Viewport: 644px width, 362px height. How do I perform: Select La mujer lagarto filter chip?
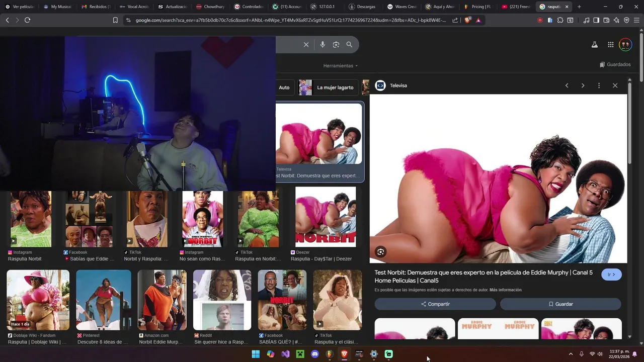click(328, 87)
